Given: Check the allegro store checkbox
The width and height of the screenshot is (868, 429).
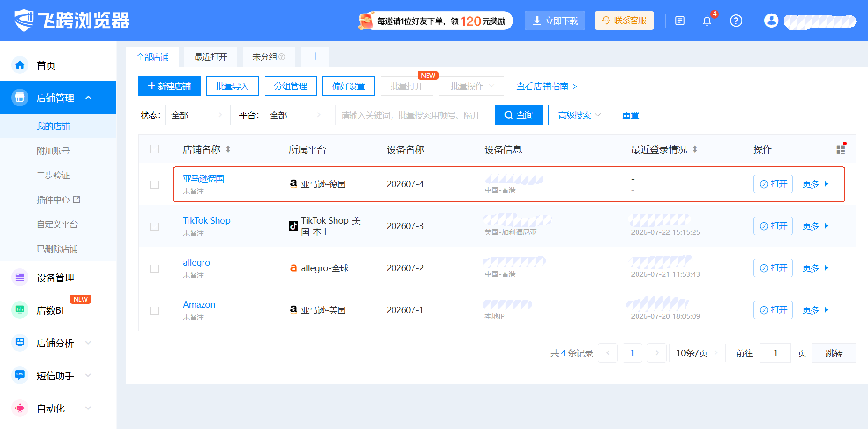Looking at the screenshot, I should [154, 268].
